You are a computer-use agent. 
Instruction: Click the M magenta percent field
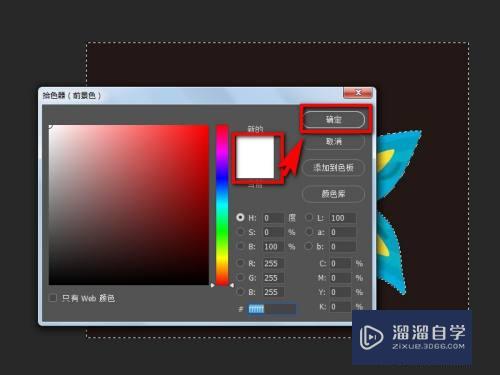coord(340,278)
